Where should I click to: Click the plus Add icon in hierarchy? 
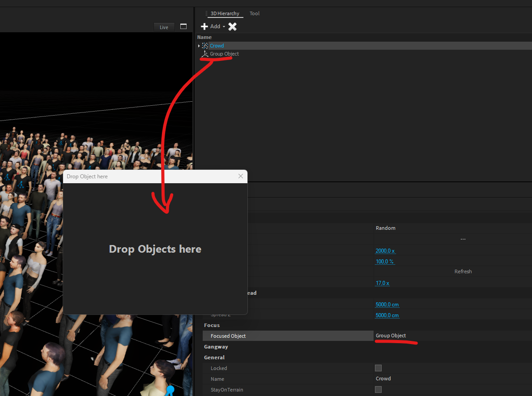coord(204,26)
